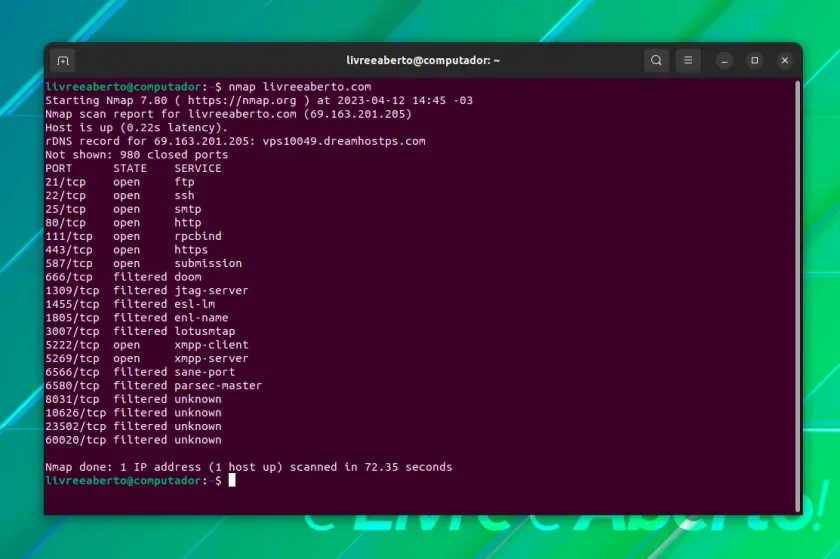Click the 5269/tcp port entry
Image resolution: width=840 pixels, height=559 pixels.
click(x=72, y=359)
